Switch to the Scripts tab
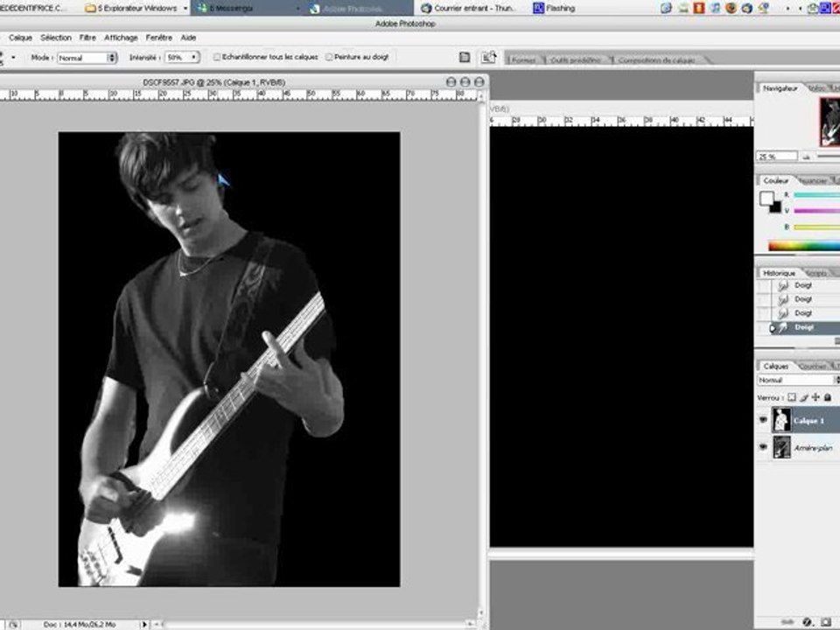 coord(816,273)
